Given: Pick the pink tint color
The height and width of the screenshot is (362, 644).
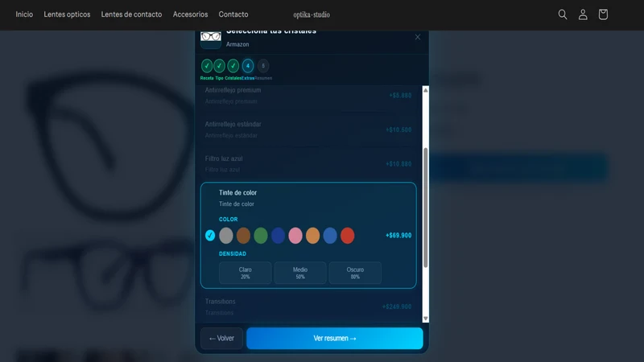Looking at the screenshot, I should (295, 236).
